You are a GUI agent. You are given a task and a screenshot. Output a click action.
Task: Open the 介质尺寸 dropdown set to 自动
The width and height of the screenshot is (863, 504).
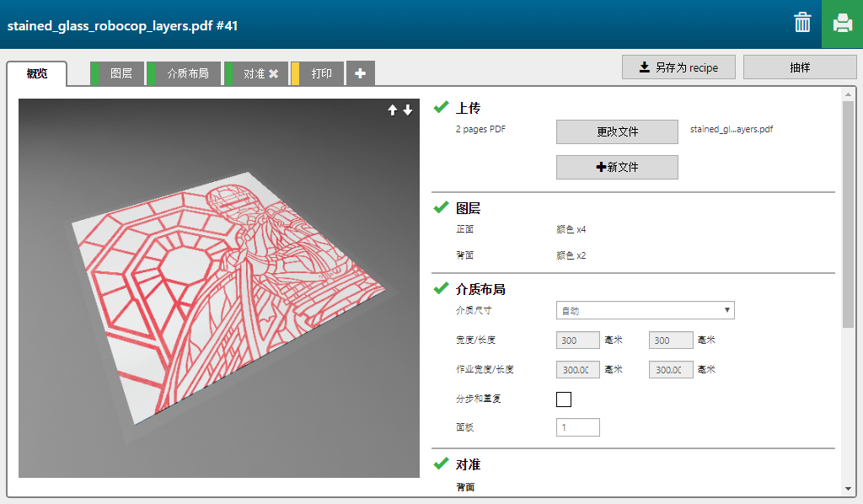click(645, 310)
